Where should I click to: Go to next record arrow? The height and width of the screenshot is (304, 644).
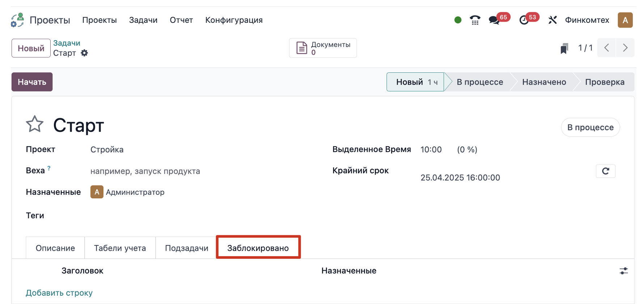625,48
